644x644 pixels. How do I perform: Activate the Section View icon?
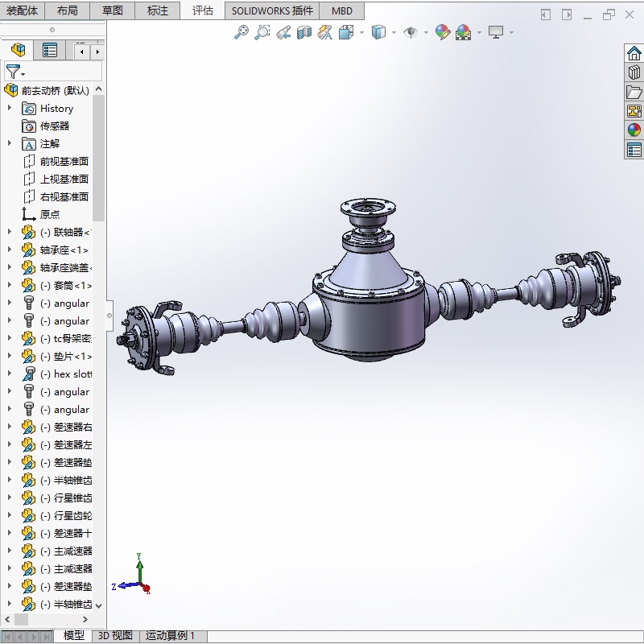(304, 32)
